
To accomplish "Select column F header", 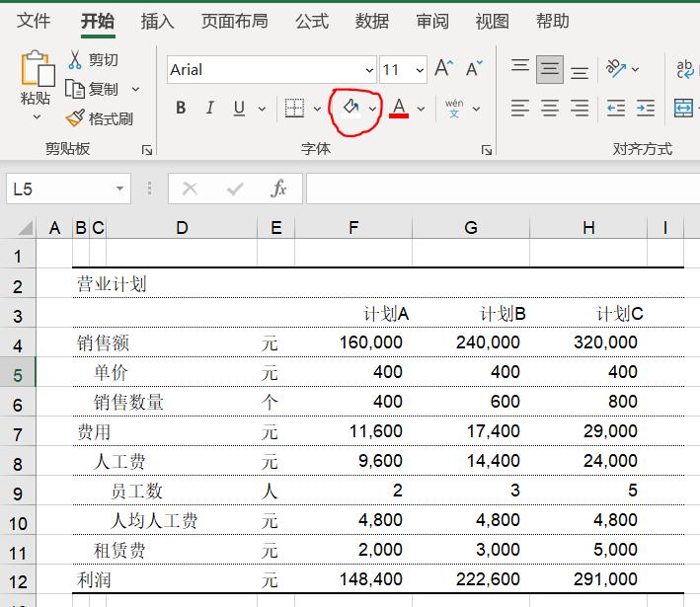I will (x=353, y=228).
